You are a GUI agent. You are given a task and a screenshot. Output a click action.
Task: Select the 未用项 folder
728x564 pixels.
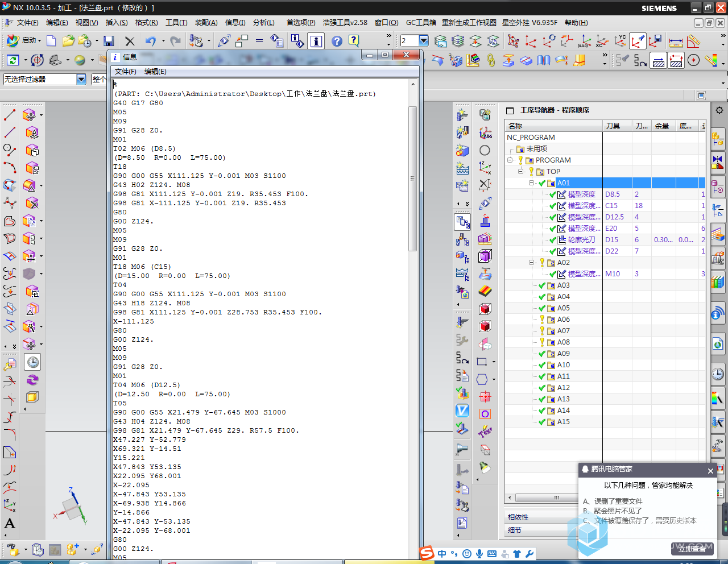[x=537, y=148]
